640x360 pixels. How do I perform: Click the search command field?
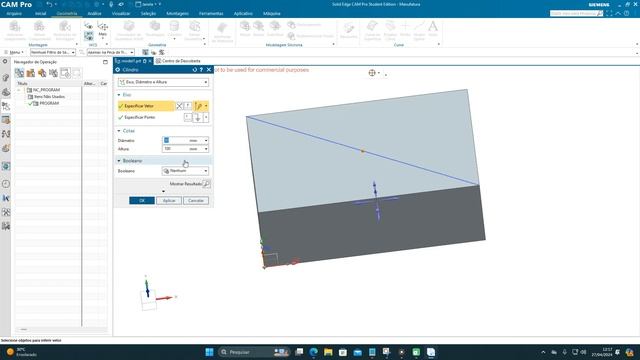pos(576,13)
